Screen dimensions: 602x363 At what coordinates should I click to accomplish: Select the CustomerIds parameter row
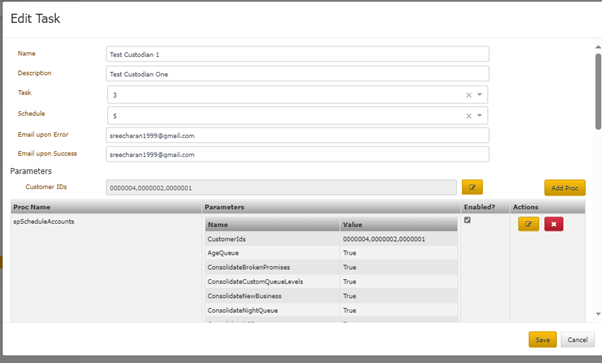tap(331, 239)
